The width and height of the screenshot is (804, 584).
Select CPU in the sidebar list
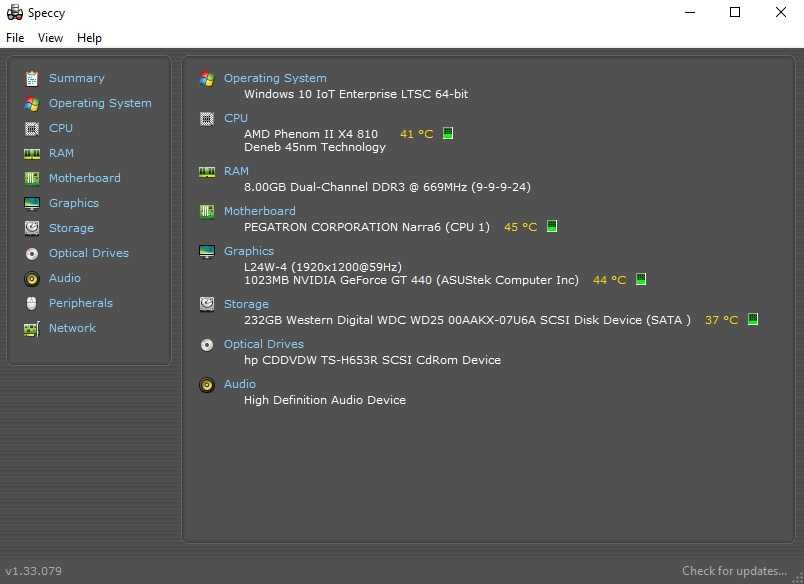[x=61, y=128]
